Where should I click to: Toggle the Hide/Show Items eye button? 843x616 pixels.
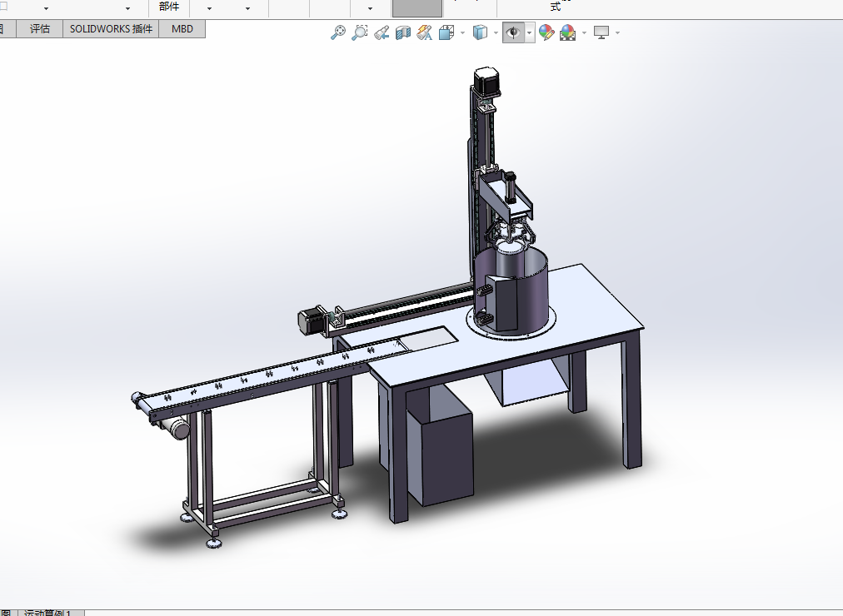coord(514,32)
